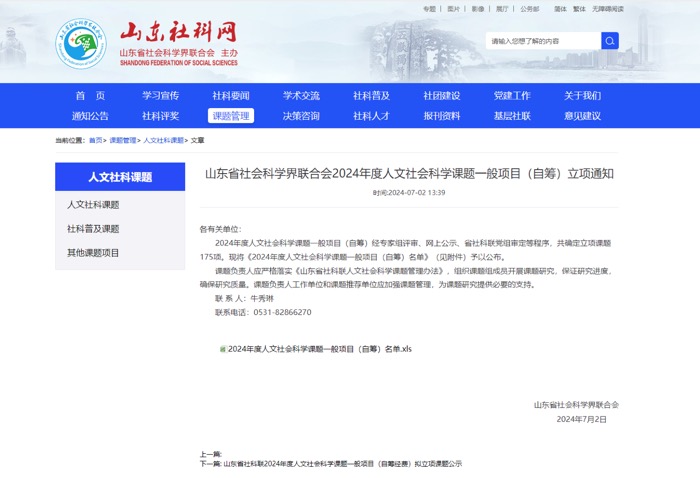
Task: Select 社科普及课题 in the sidebar
Action: [93, 229]
